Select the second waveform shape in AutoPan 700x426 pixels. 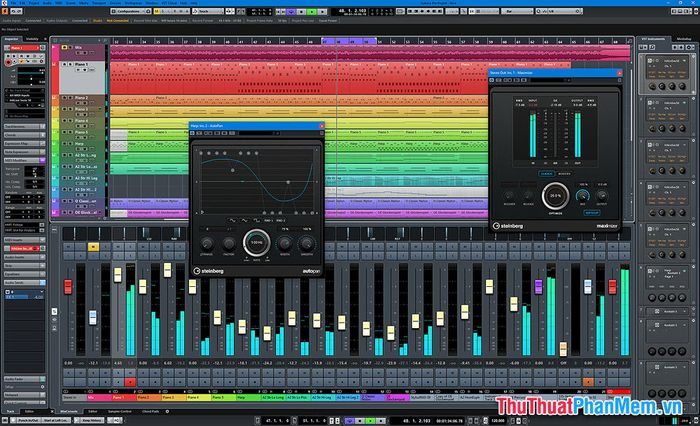click(x=244, y=221)
